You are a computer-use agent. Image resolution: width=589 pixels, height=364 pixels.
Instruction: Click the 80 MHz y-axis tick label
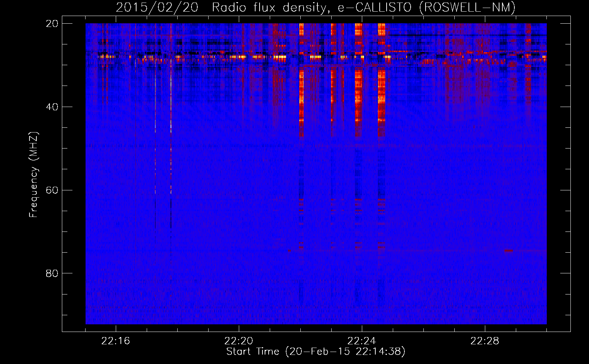(52, 273)
